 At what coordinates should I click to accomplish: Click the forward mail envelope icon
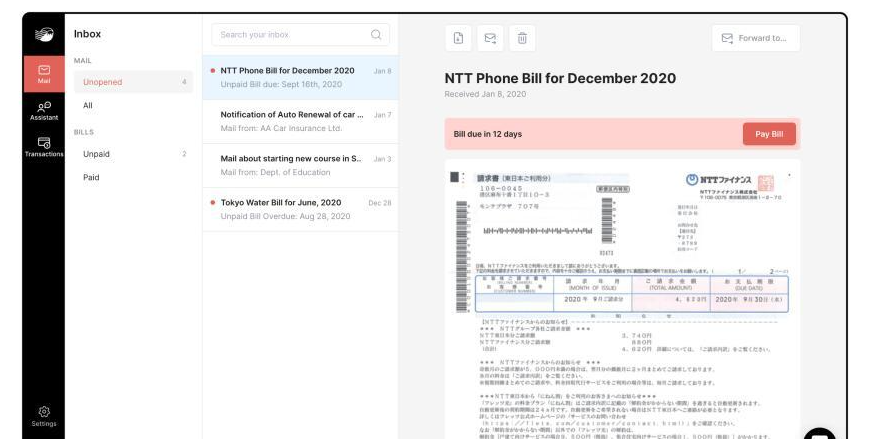pyautogui.click(x=490, y=38)
